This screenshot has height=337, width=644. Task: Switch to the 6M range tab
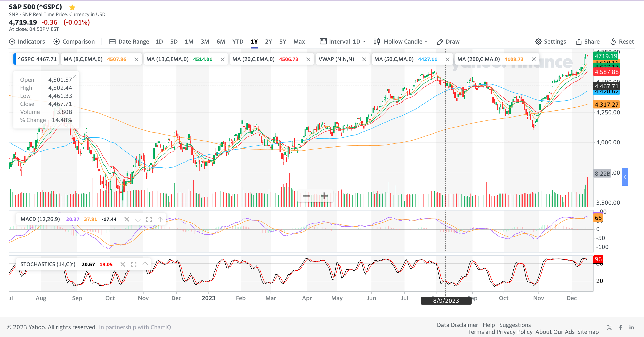point(220,42)
